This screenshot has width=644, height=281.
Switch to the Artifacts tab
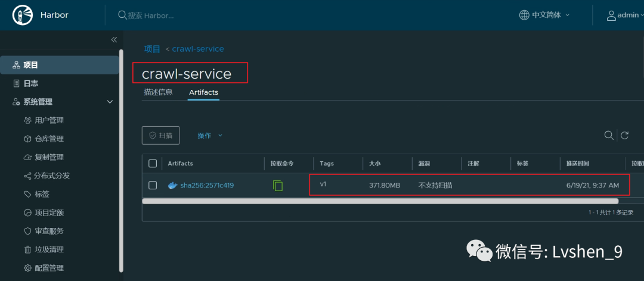203,92
